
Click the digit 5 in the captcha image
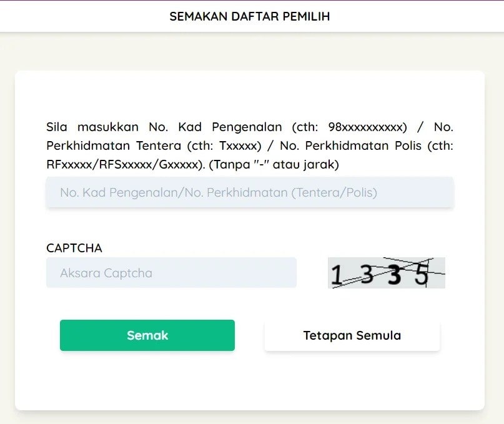click(422, 275)
